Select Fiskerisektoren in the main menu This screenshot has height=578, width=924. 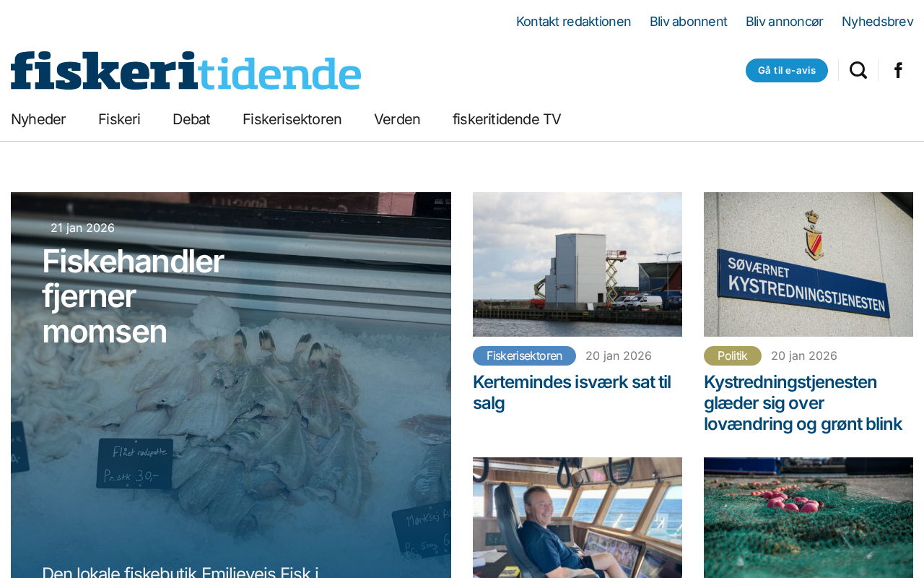[292, 119]
